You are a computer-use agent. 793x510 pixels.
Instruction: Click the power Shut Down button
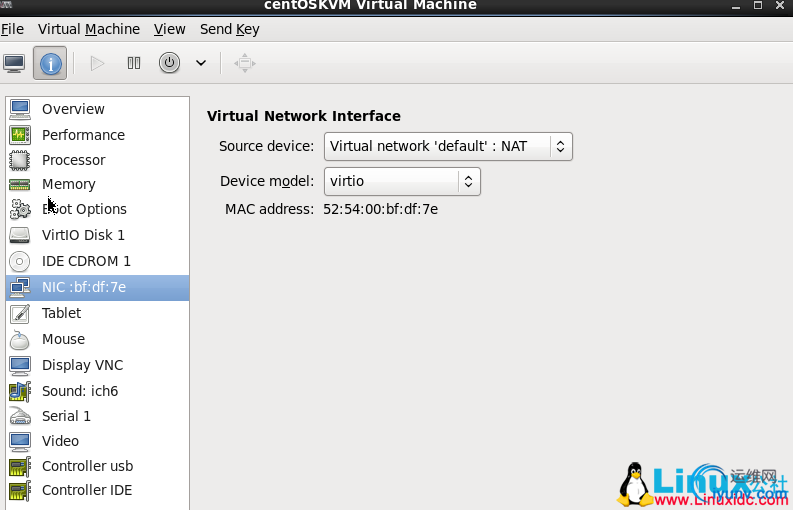(x=170, y=63)
